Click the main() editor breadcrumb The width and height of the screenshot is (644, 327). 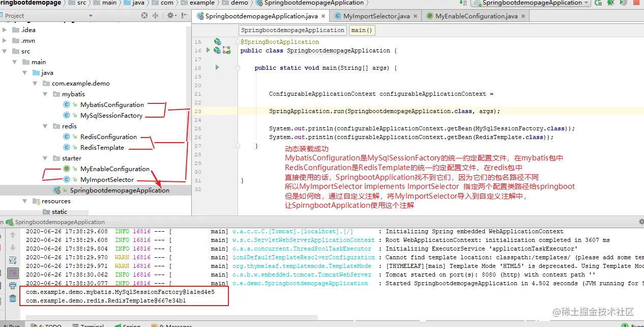click(x=362, y=30)
